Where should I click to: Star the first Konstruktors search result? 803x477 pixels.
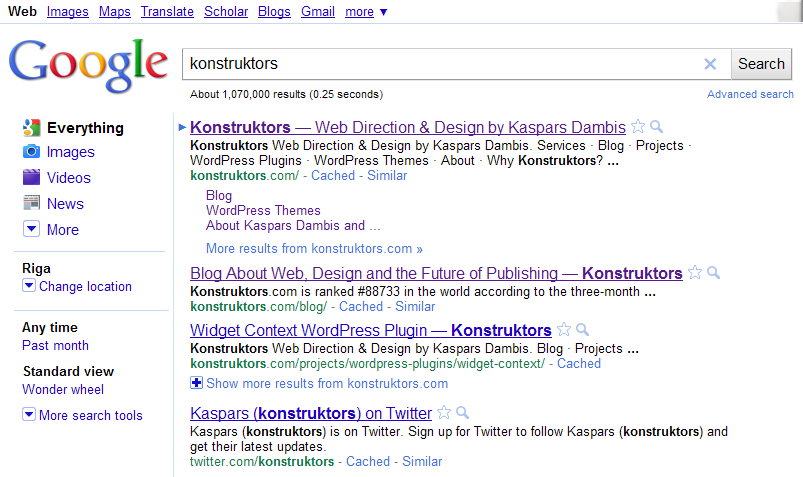tap(639, 127)
